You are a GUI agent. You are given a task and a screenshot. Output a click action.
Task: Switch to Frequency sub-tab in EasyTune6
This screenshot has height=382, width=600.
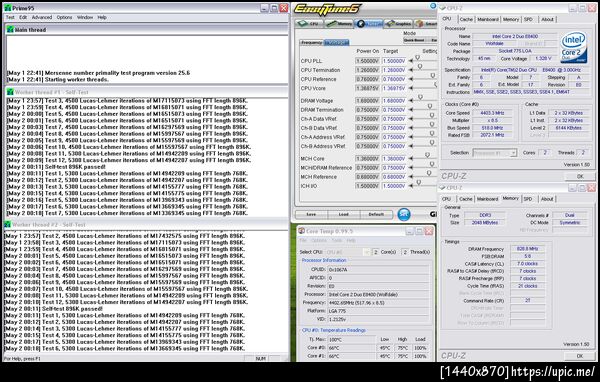[x=312, y=42]
